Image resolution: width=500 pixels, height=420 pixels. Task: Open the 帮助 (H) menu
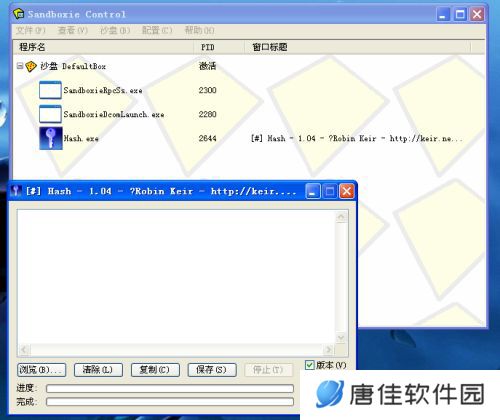point(199,30)
